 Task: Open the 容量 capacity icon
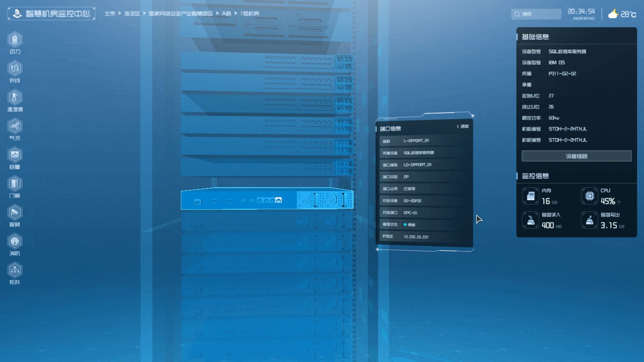tap(15, 155)
